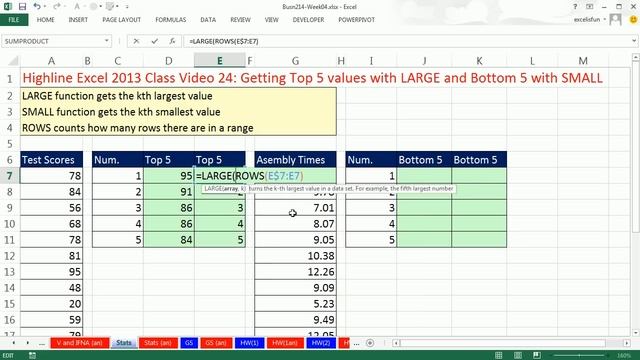Switch to Stats (an) sheet tab
Screen dimensions: 640x360
point(158,343)
